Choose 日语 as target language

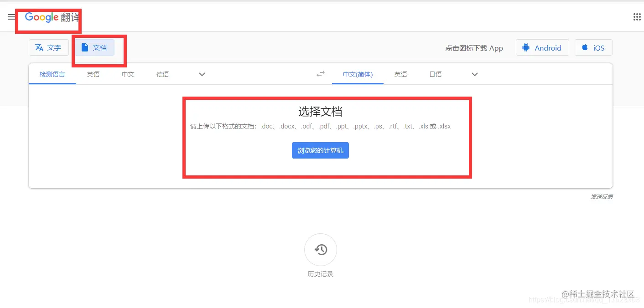coord(436,74)
